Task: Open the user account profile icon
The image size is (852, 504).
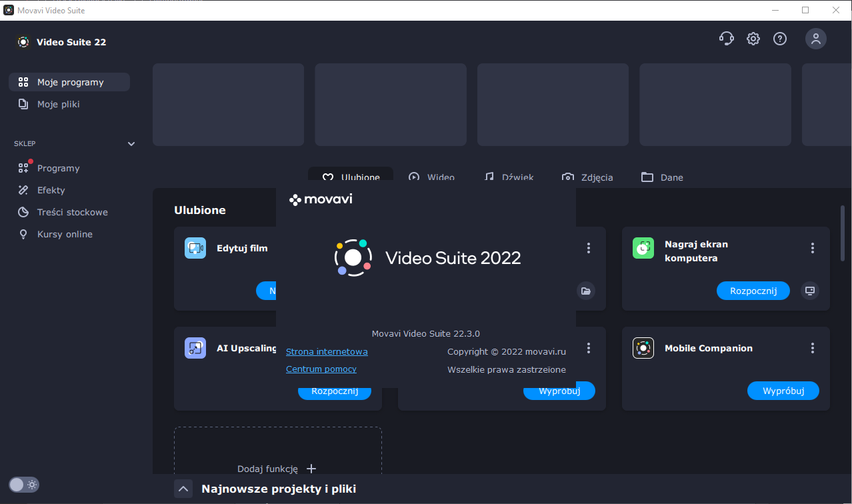Action: (x=816, y=39)
